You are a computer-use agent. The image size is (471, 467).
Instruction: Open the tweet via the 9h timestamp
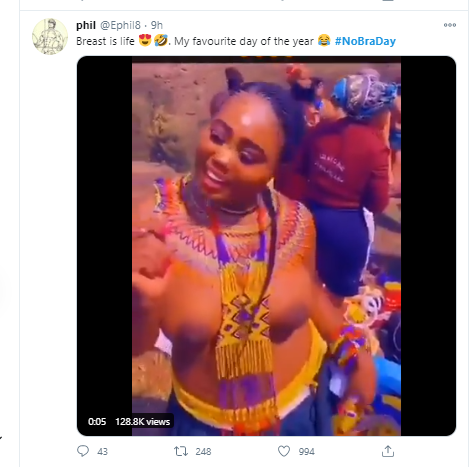click(x=157, y=25)
